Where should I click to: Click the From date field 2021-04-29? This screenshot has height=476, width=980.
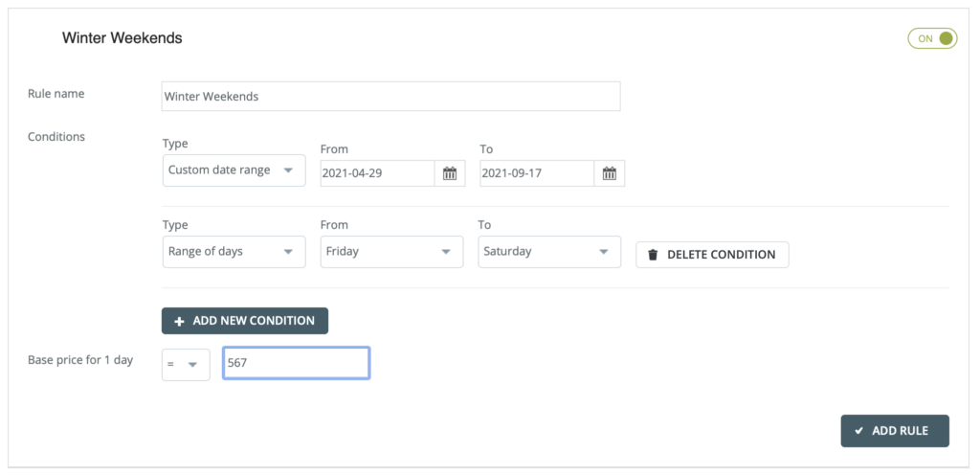point(377,173)
